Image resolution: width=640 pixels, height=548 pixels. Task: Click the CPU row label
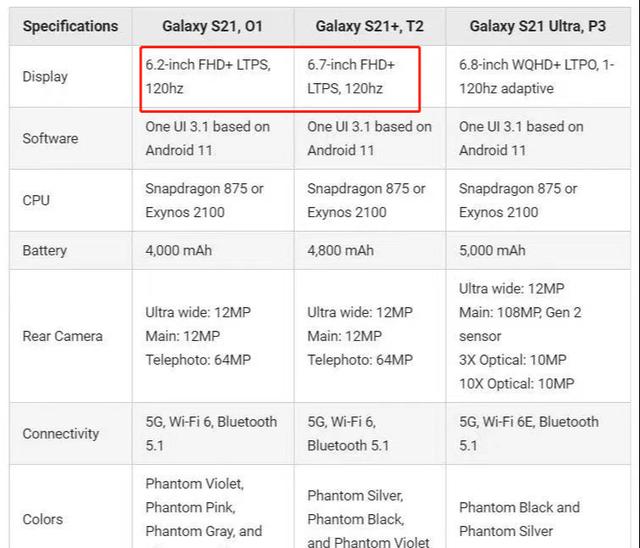(x=36, y=200)
